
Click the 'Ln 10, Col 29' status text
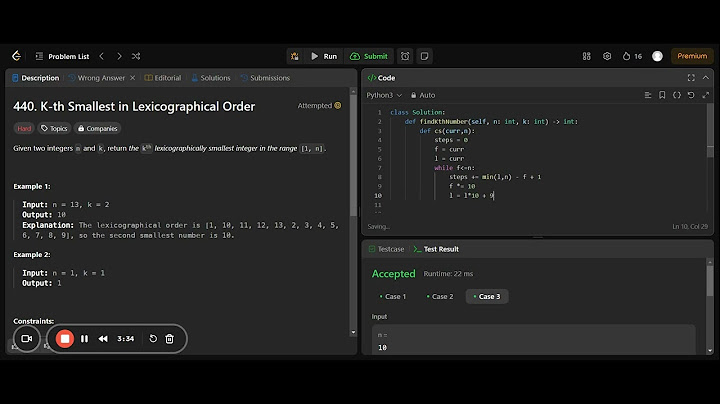pyautogui.click(x=690, y=226)
